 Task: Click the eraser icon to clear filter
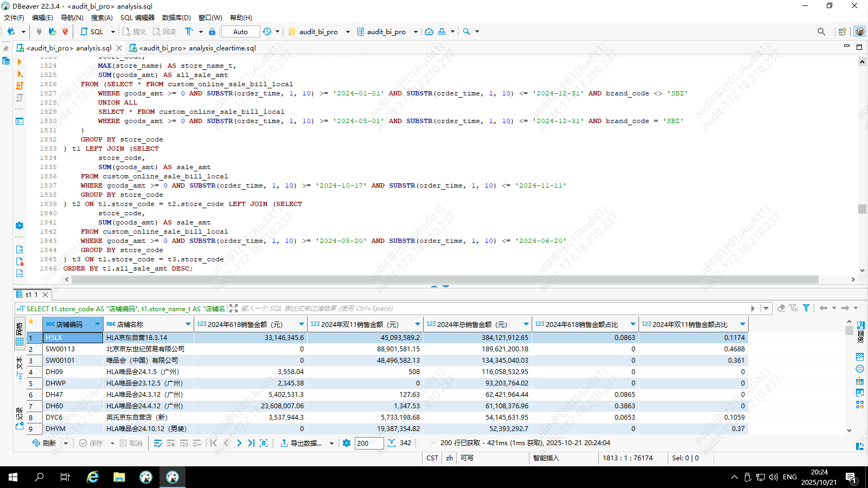click(x=781, y=308)
